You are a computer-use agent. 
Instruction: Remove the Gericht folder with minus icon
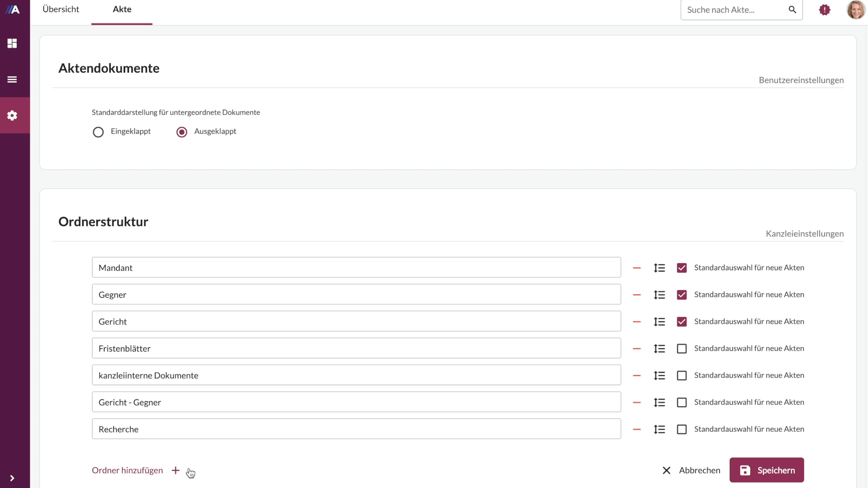pos(637,322)
